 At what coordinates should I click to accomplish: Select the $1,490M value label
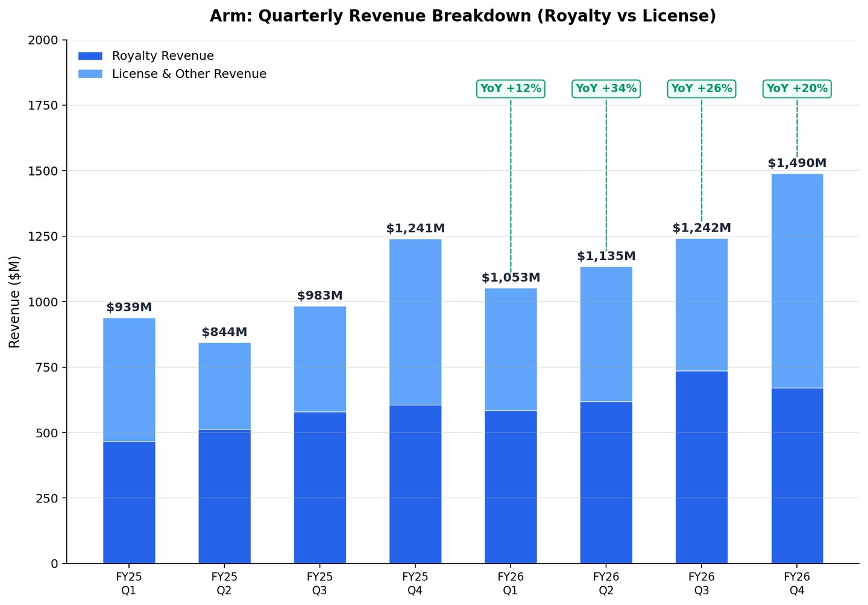pos(797,163)
